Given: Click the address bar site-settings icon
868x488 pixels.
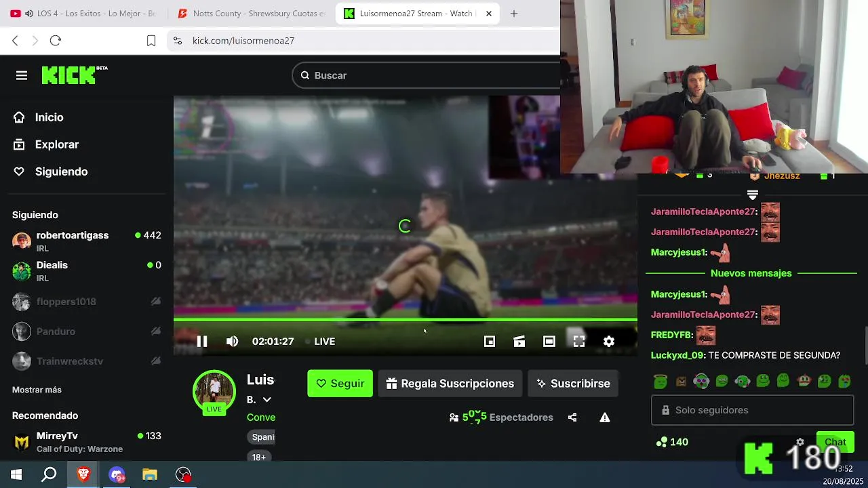Looking at the screenshot, I should pos(178,41).
